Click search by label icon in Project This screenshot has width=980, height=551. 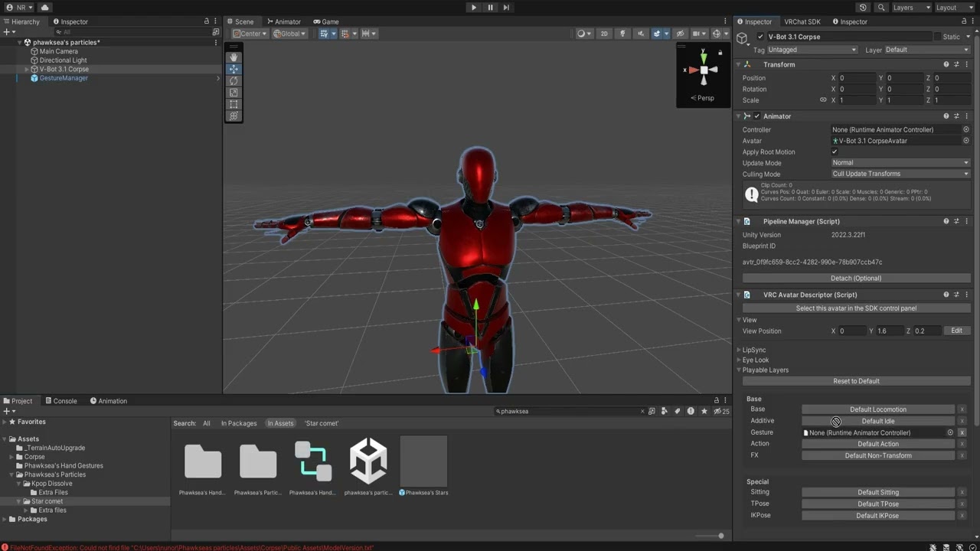tap(678, 411)
